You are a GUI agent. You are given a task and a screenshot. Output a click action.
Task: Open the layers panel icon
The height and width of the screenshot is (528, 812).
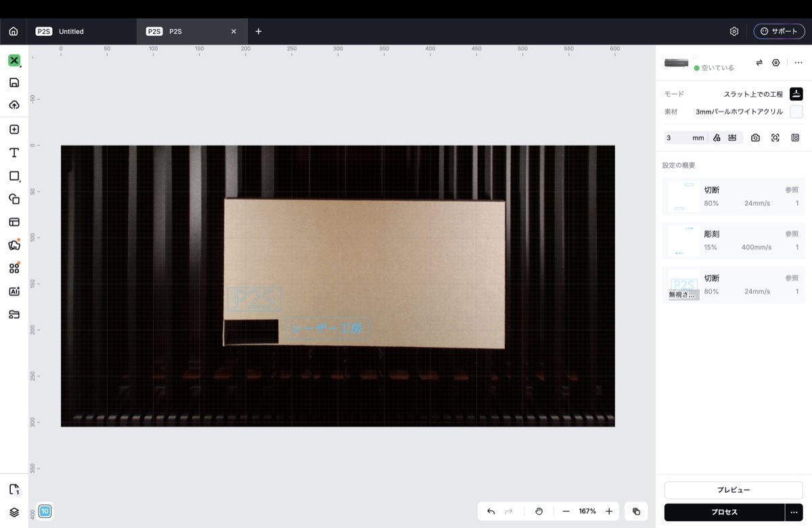[x=14, y=512]
